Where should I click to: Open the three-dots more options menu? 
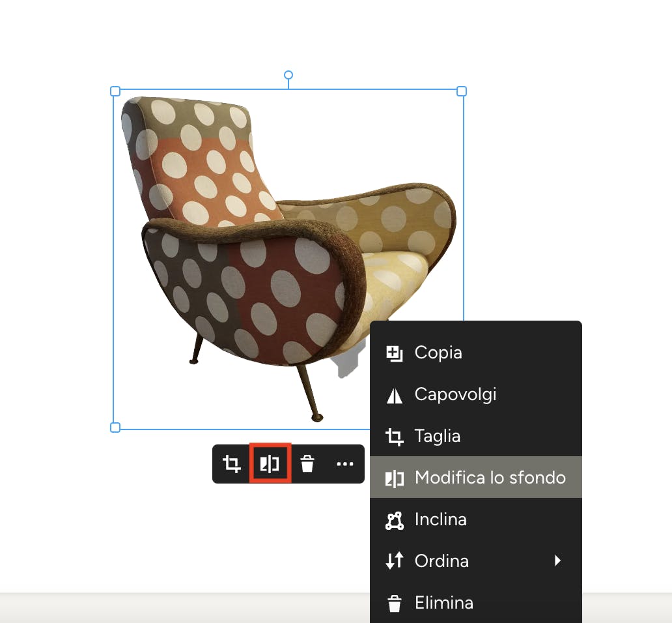(345, 464)
